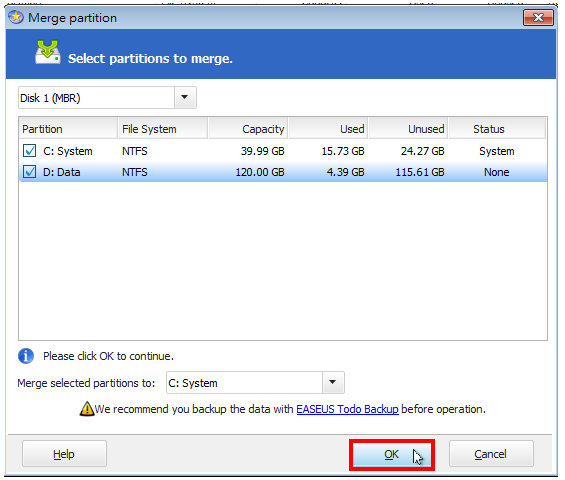Click the Used column header

click(x=328, y=129)
